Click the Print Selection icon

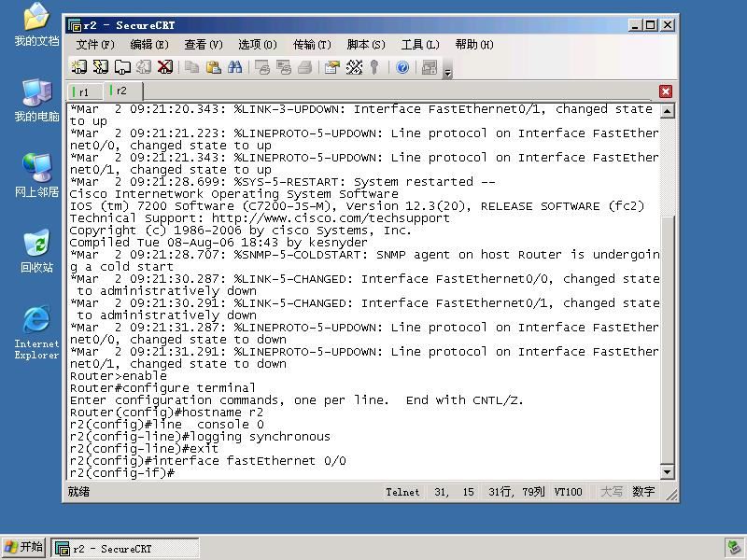(284, 67)
